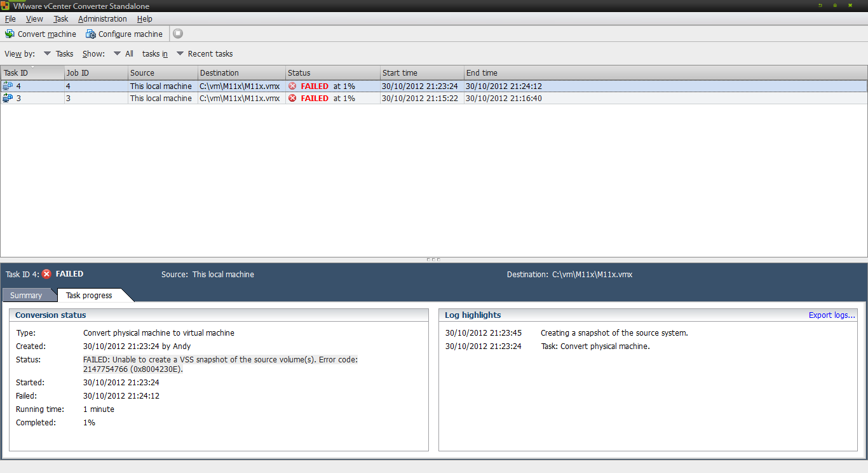Click the VMware application icon in the title bar

(x=5, y=5)
